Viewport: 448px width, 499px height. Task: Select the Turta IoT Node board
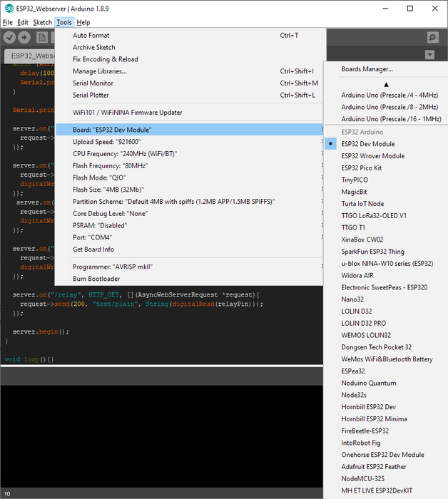coord(386,204)
